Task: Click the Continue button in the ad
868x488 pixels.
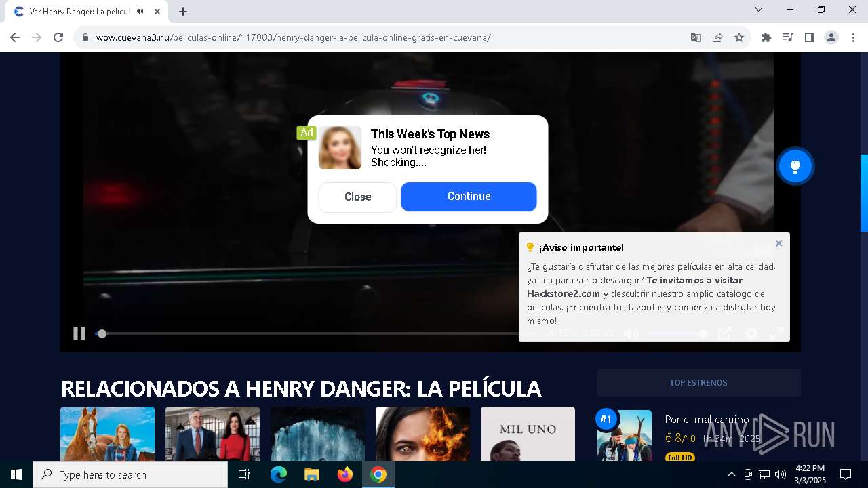Action: [469, 197]
